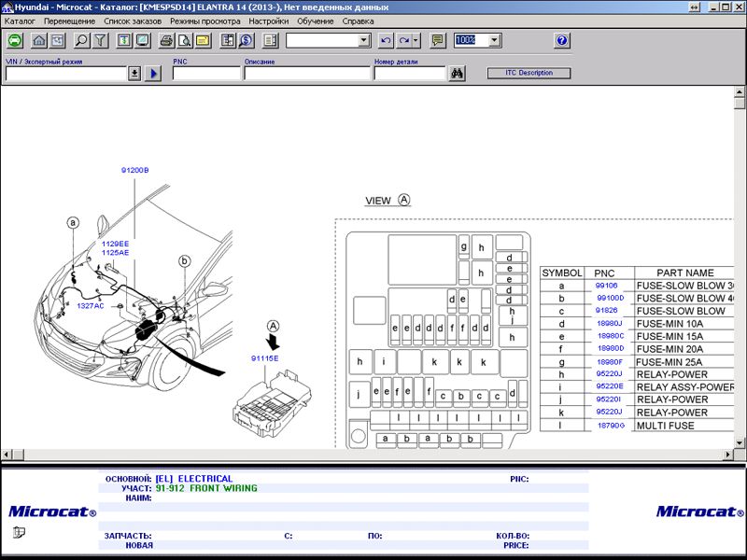Click the magnifying glass search icon

(81, 40)
